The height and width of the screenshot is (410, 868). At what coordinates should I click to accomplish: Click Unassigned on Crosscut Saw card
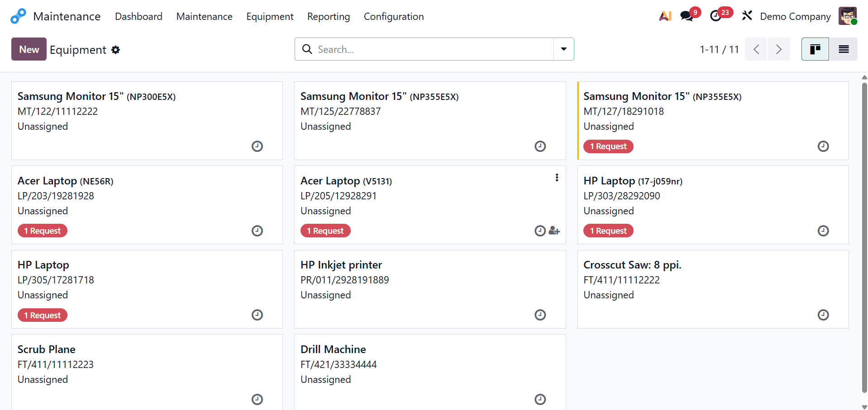coord(609,295)
